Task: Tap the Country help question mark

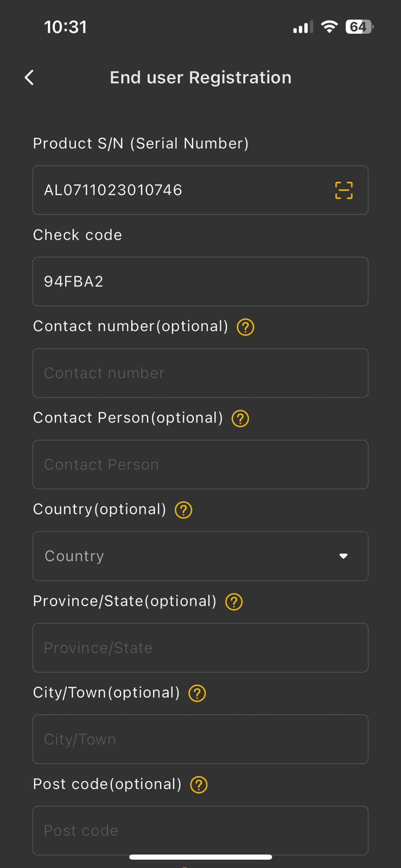Action: (183, 510)
